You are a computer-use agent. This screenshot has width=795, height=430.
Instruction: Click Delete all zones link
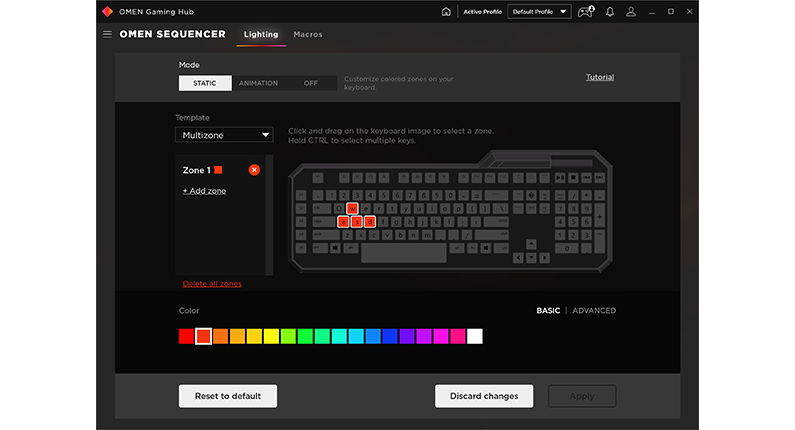click(212, 283)
